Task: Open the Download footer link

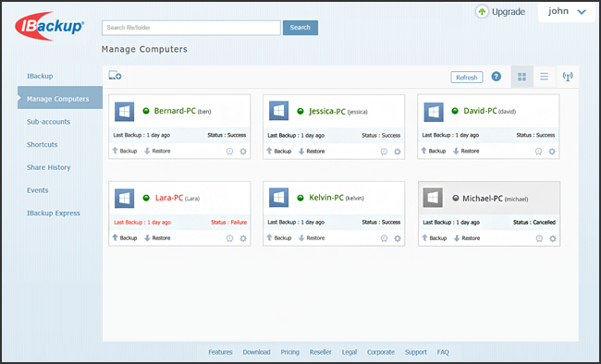Action: pos(256,352)
